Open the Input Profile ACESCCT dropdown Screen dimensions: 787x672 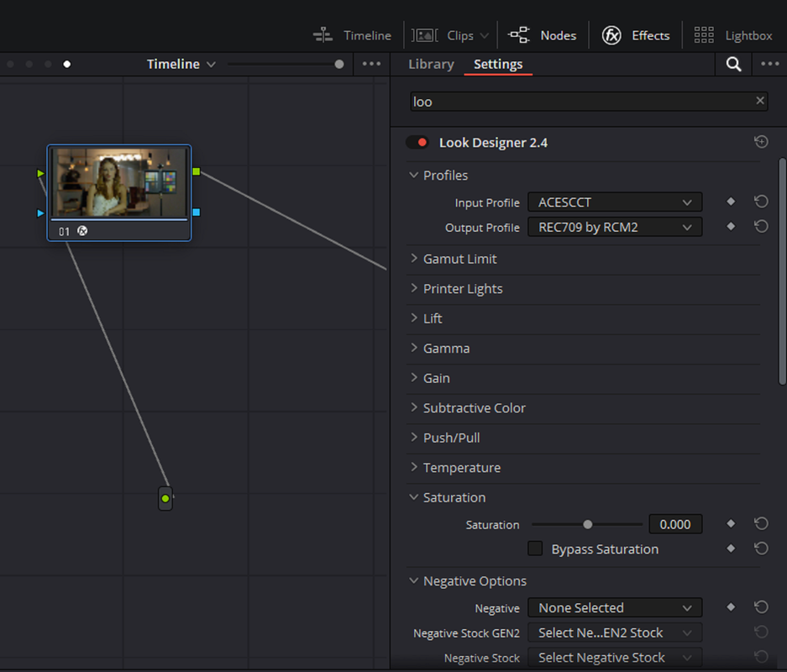point(615,202)
